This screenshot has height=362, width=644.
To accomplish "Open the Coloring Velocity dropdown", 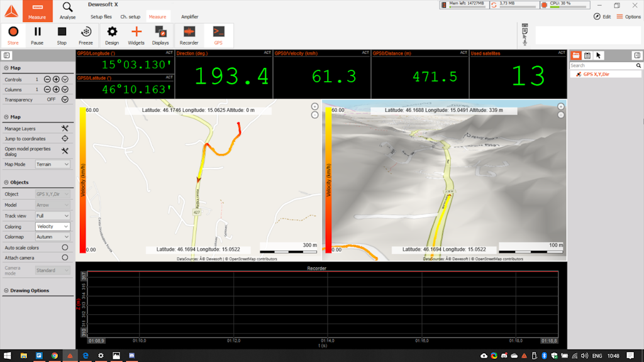I will pyautogui.click(x=52, y=226).
